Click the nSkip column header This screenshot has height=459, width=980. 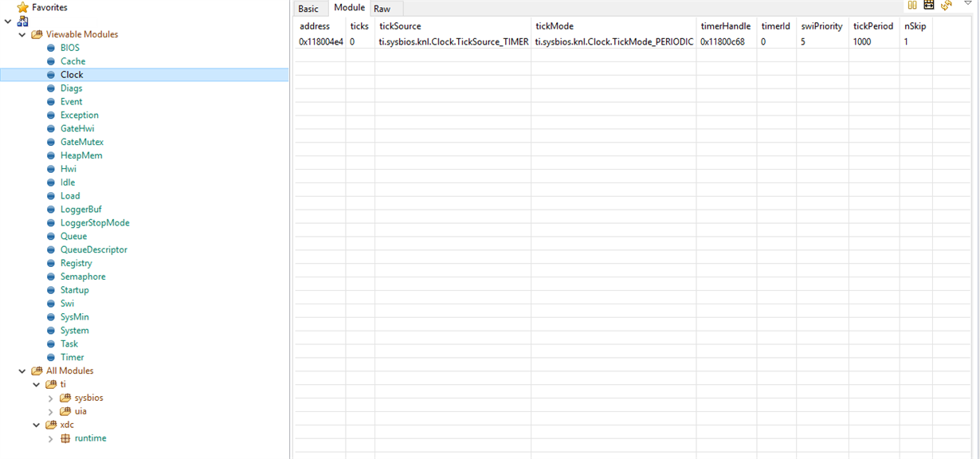click(x=915, y=26)
